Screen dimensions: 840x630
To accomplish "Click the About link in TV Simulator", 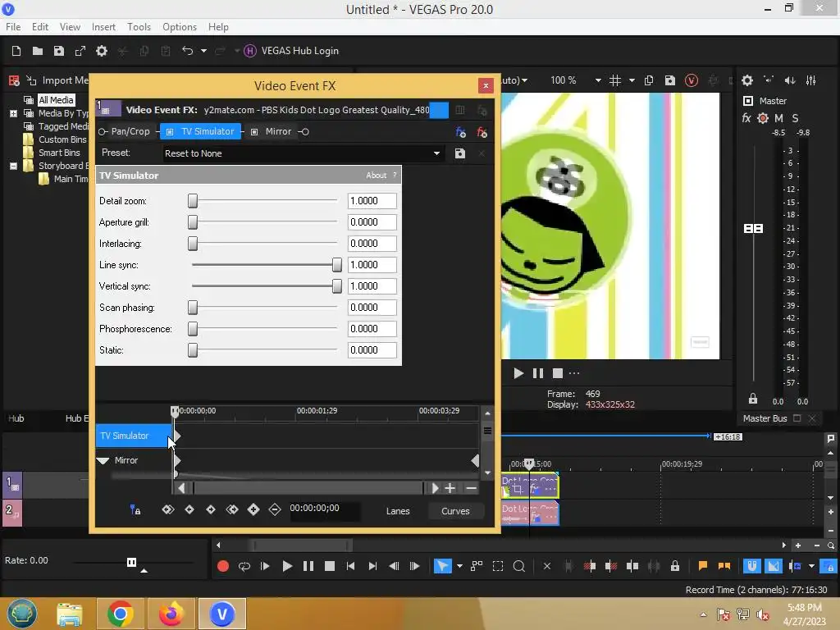I will point(376,176).
